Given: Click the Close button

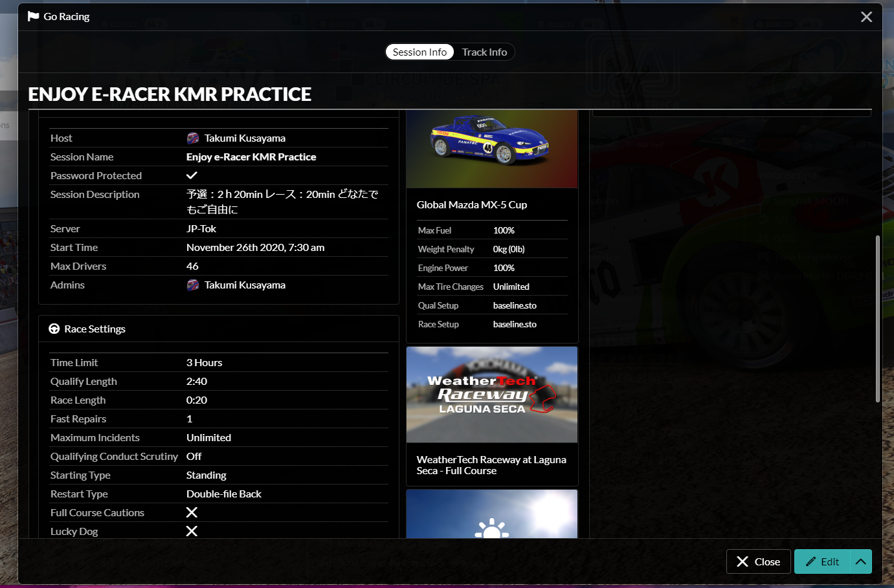Looking at the screenshot, I should (759, 561).
